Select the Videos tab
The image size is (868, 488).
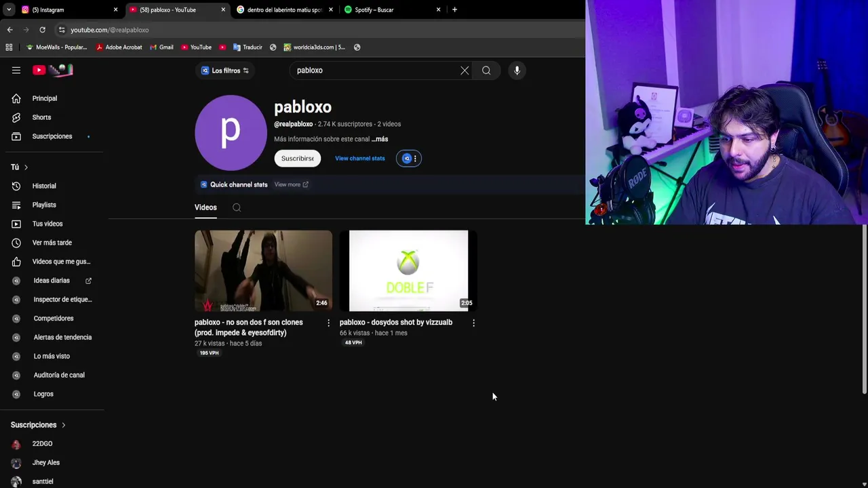click(x=205, y=207)
